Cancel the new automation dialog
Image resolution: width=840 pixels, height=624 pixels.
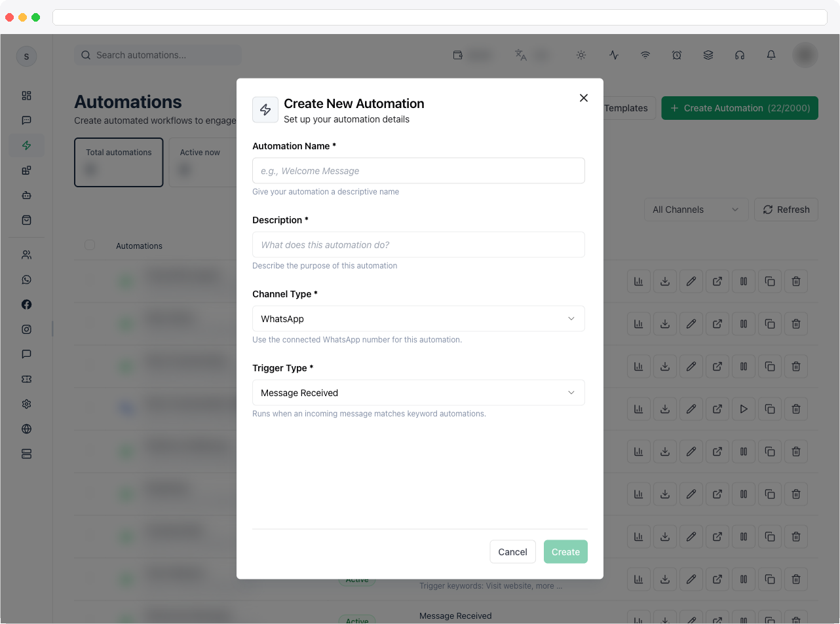click(x=512, y=552)
